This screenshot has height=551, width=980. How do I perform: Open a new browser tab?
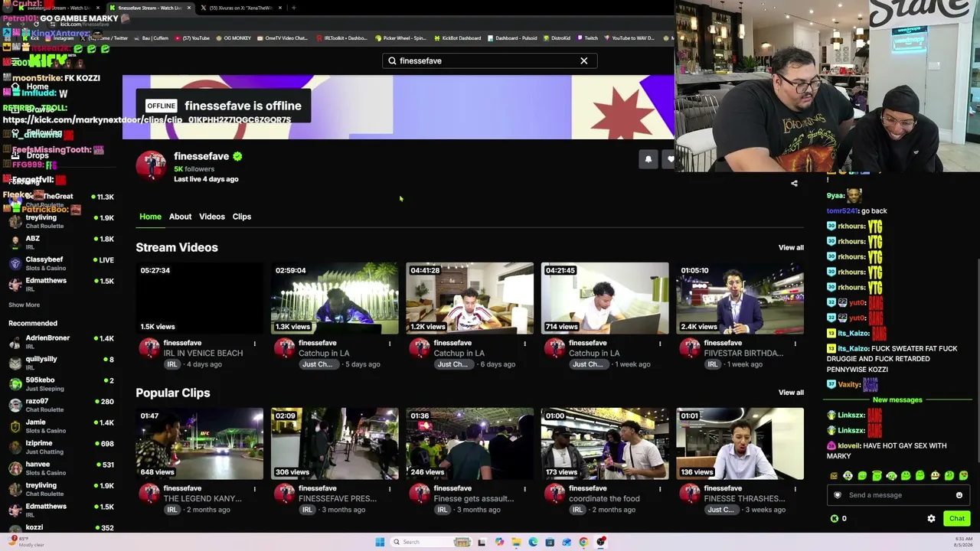[294, 8]
